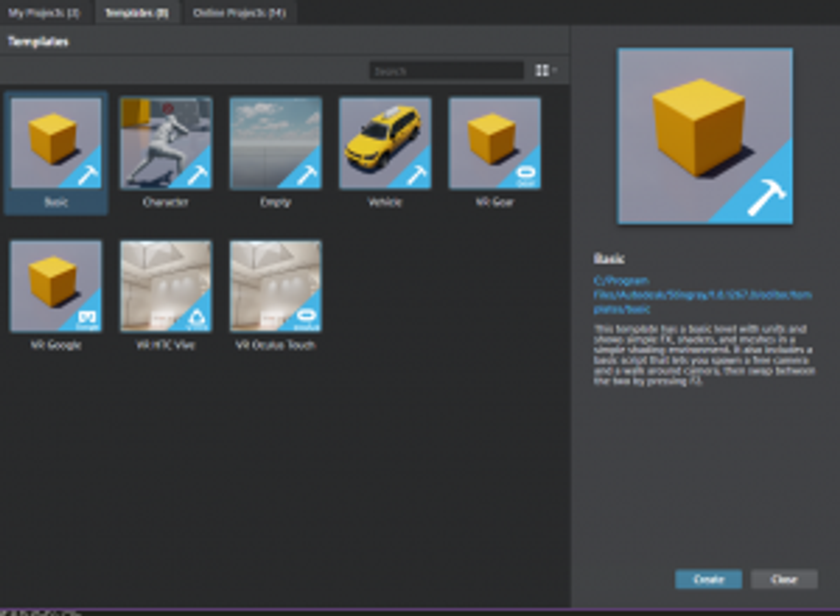Choose the Character template thumbnail
840x616 pixels.
click(x=166, y=143)
